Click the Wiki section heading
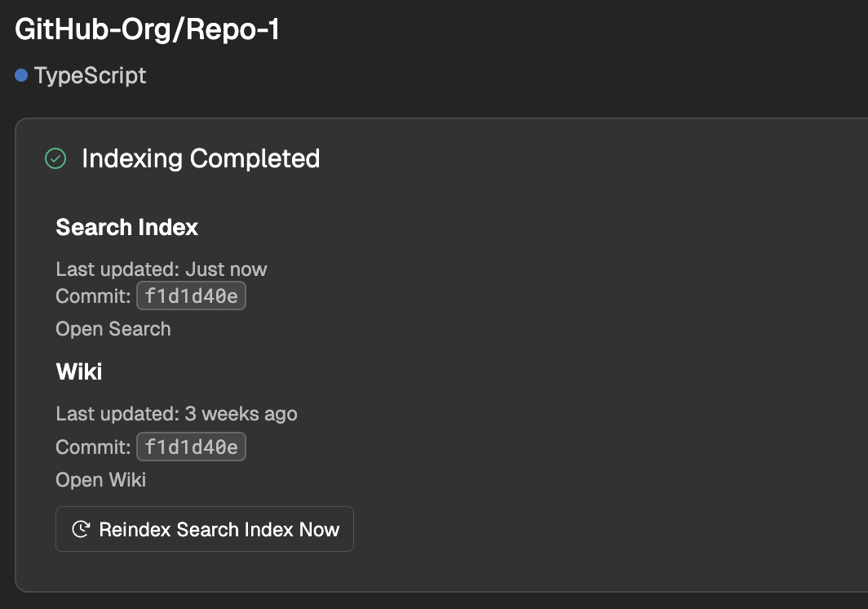 [x=78, y=371]
